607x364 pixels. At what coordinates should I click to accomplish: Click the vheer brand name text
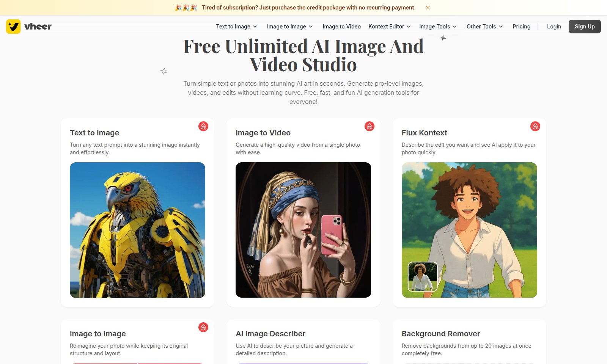tap(38, 27)
